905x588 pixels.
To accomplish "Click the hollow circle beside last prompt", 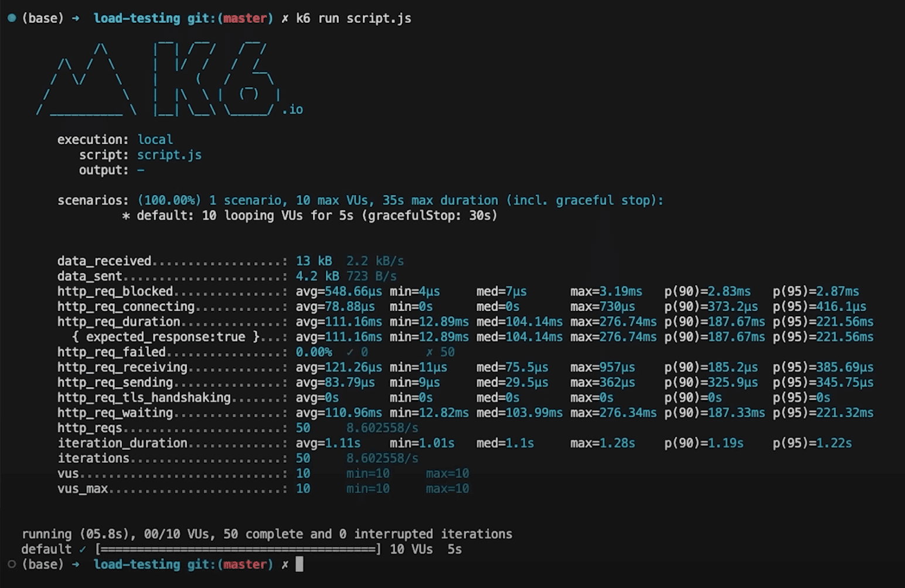I will coord(12,564).
